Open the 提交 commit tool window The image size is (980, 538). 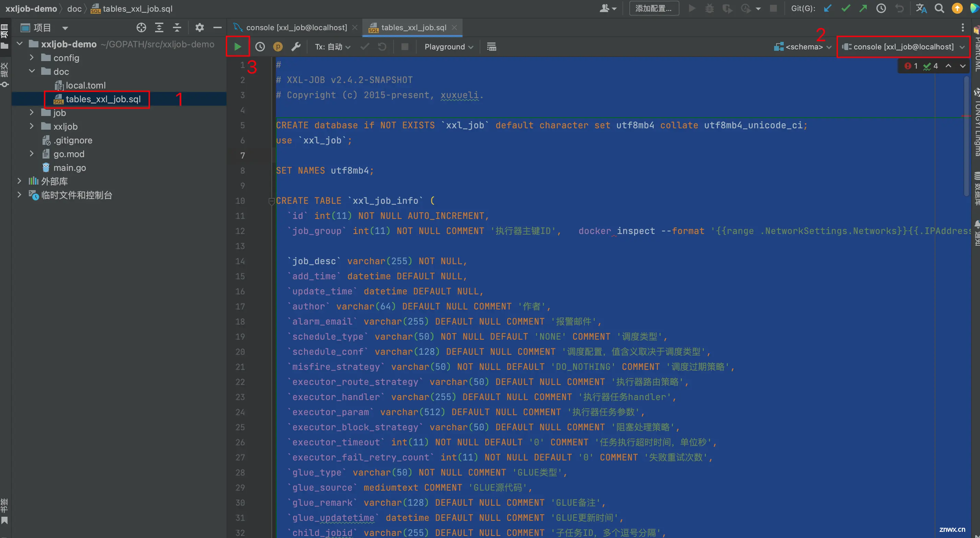point(4,75)
